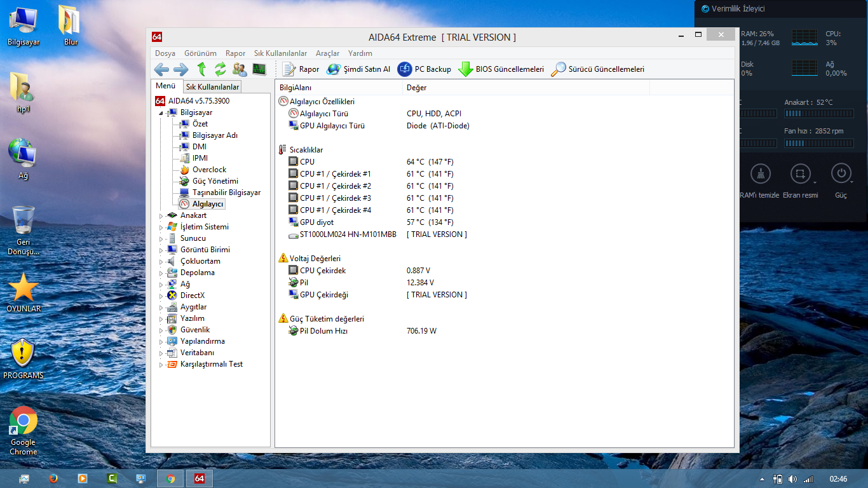Viewport: 868px width, 488px height.
Task: Expand the DirectX node arrow
Action: click(161, 296)
